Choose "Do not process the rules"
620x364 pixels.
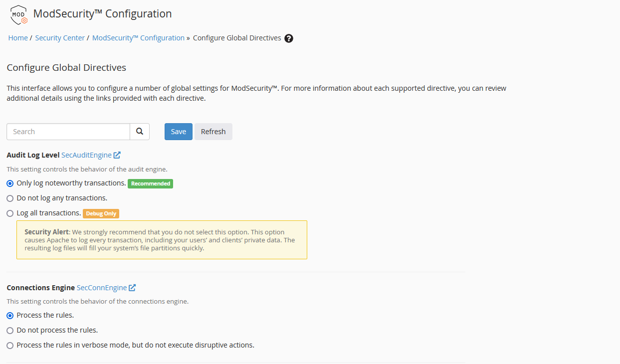tap(9, 330)
